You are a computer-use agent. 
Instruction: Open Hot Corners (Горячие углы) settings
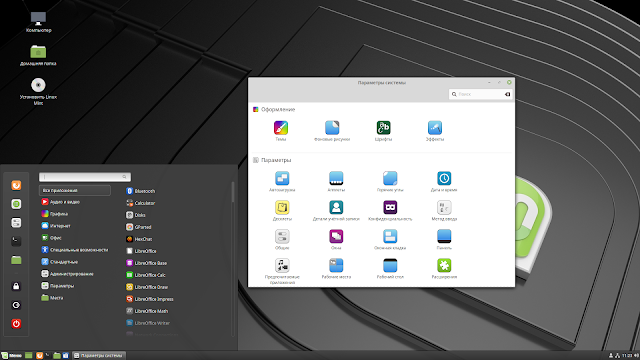pos(390,181)
